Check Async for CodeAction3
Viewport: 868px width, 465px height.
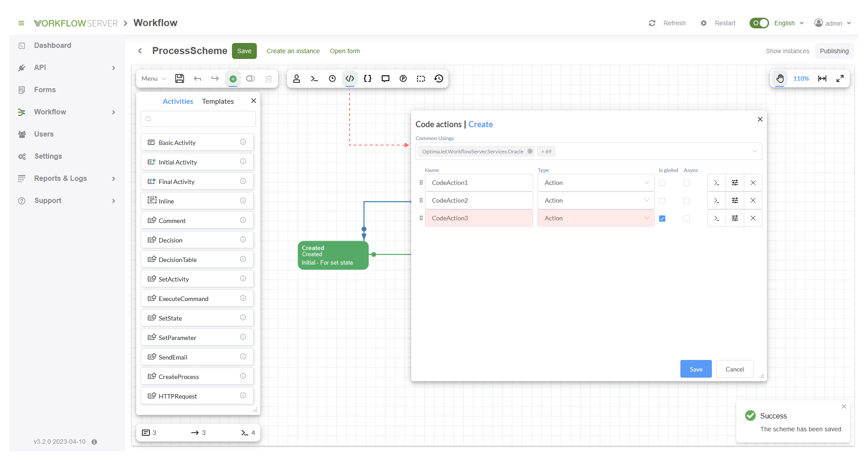(x=687, y=219)
